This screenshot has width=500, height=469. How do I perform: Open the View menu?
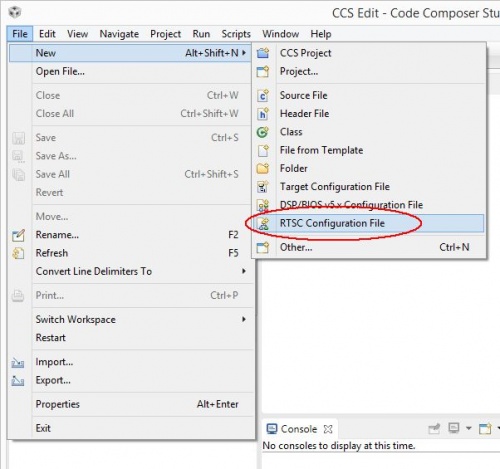click(77, 34)
